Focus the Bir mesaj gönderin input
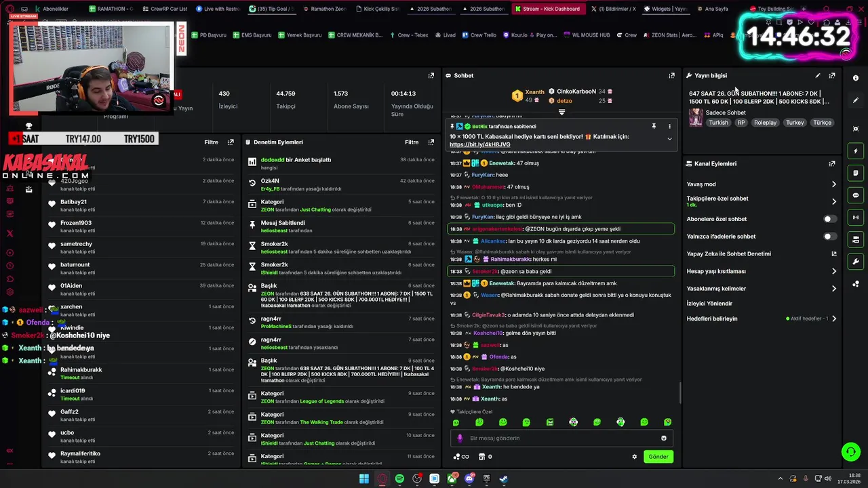The width and height of the screenshot is (868, 488). pos(562,439)
